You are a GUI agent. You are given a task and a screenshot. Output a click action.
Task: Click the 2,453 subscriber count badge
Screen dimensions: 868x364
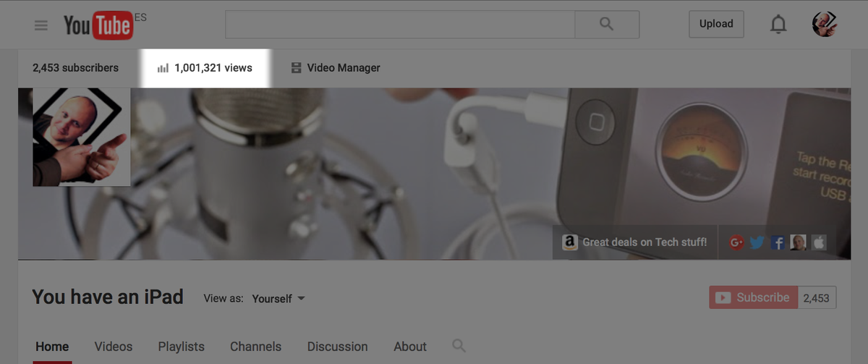point(817,297)
